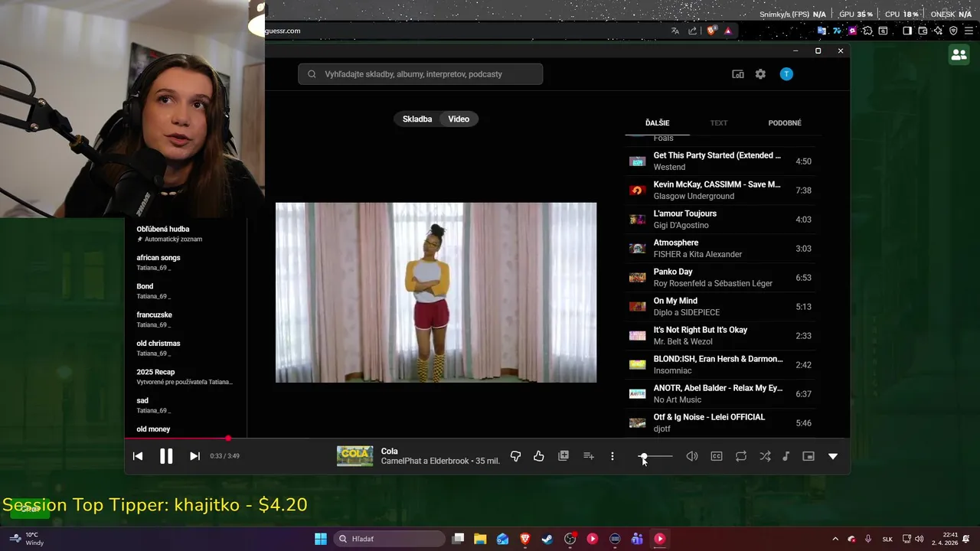
Task: Toggle closed captions (CC) button
Action: click(x=717, y=456)
